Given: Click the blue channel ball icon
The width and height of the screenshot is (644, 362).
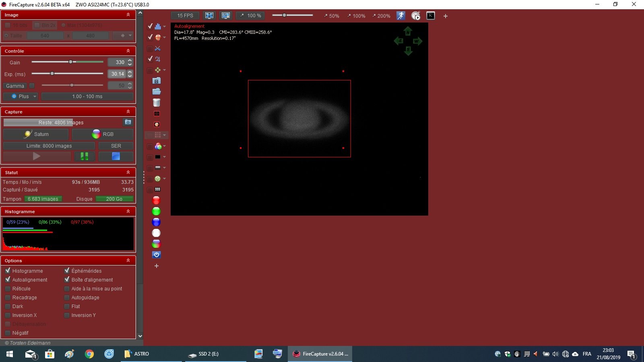Looking at the screenshot, I should point(156,222).
